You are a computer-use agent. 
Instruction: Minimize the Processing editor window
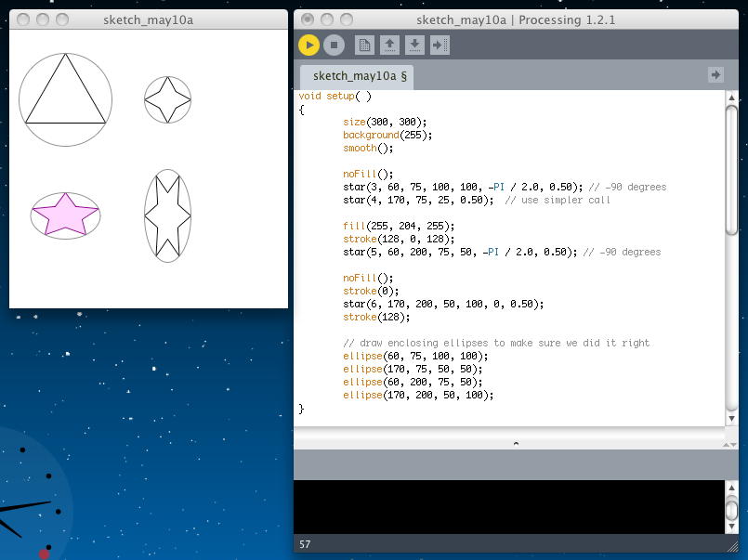pyautogui.click(x=328, y=20)
